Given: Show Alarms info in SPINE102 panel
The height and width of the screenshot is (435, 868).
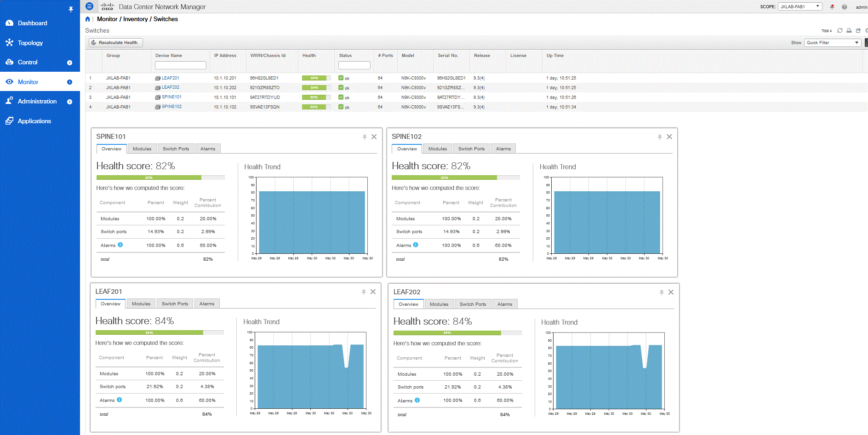Looking at the screenshot, I should tap(416, 245).
